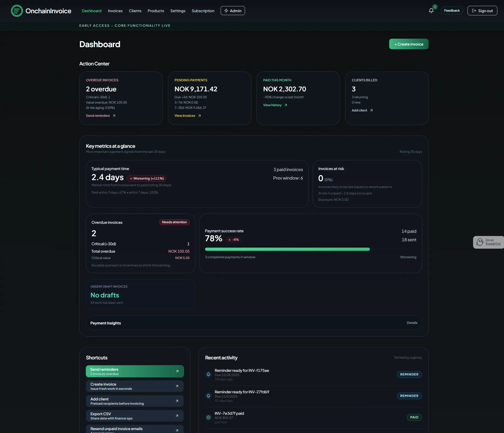Click bell icon beside INV-27fd69 reminder

pyautogui.click(x=208, y=396)
